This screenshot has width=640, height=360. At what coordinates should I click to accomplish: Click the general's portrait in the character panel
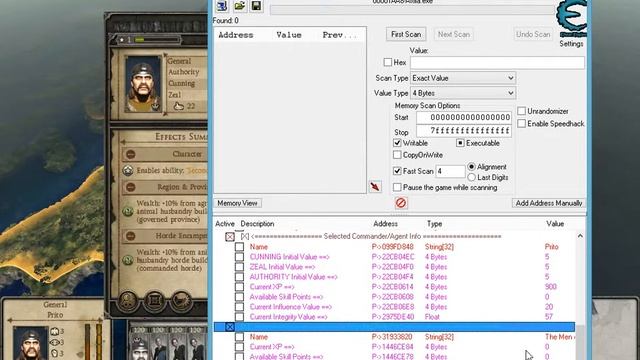coord(143,84)
